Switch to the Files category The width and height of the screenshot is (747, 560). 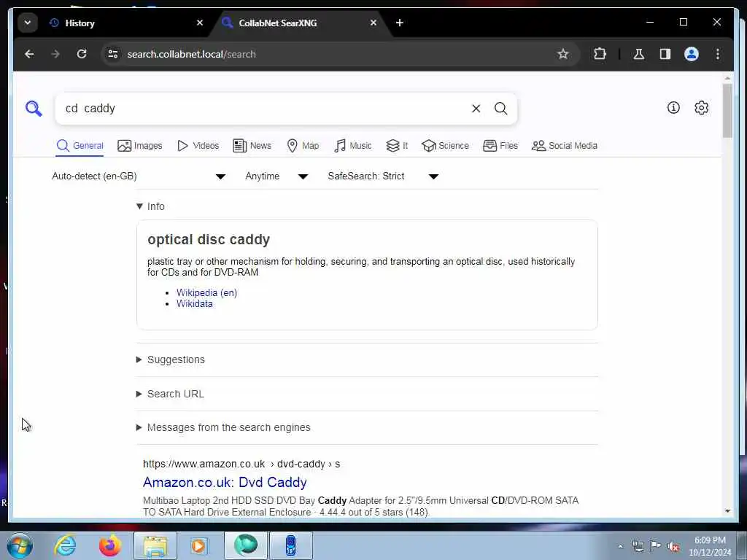[500, 146]
